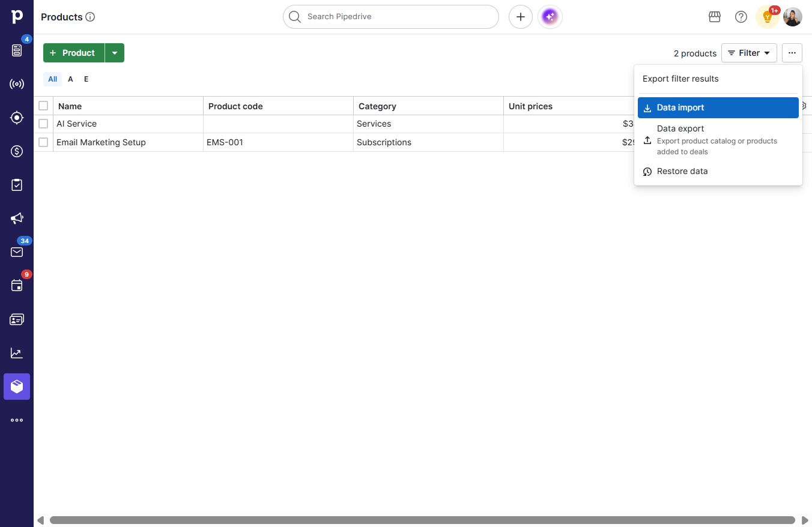Open the AI assistant sparkle icon
Screen dimensions: 812x527
(550, 17)
